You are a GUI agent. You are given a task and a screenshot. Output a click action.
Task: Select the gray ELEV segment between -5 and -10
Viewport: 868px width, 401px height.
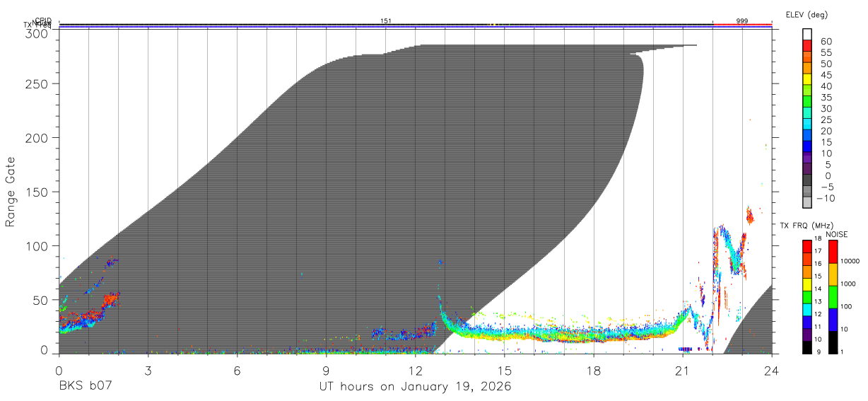point(807,192)
